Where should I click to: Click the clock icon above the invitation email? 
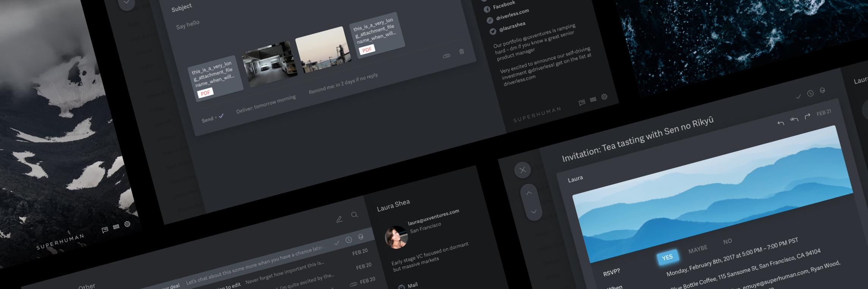810,94
